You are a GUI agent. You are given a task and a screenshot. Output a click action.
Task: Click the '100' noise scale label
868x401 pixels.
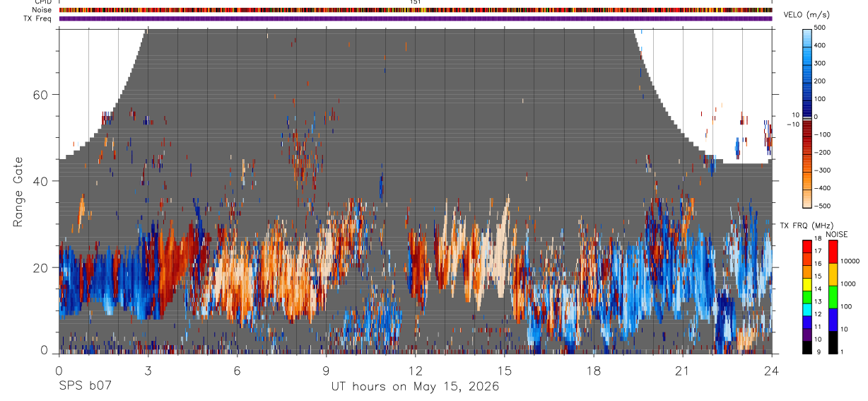[x=847, y=306]
